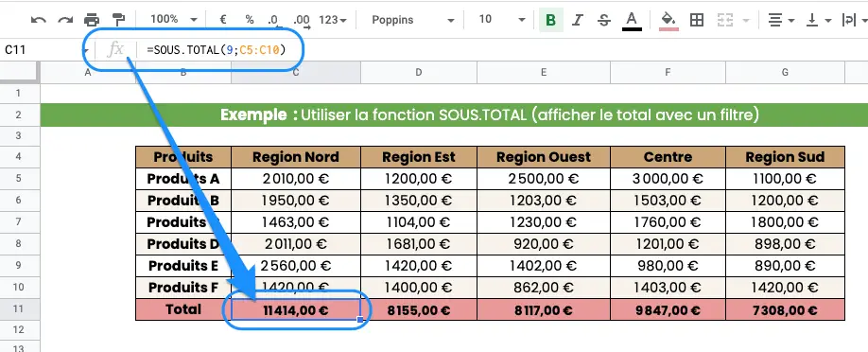This screenshot has height=352, width=868.
Task: Select row 1 header
Action: pos(19,93)
